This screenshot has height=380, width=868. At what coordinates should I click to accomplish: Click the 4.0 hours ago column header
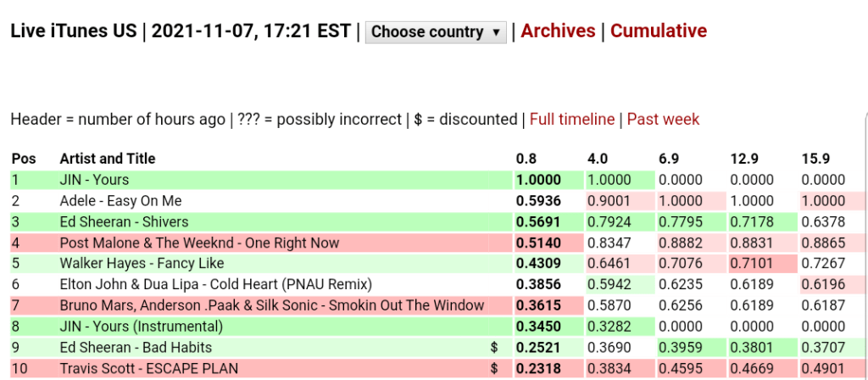click(x=598, y=159)
